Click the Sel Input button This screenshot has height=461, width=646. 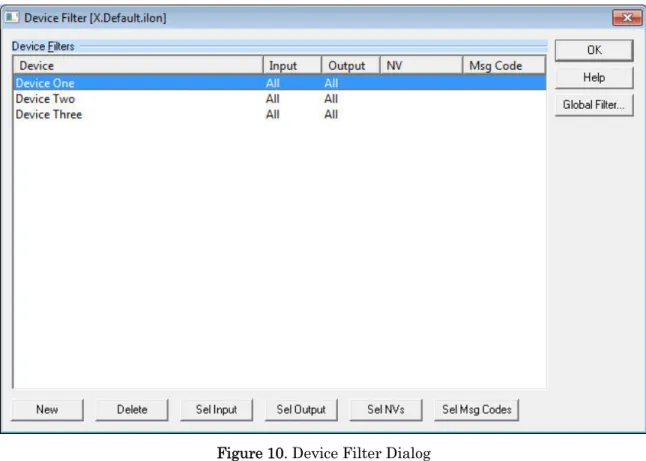pyautogui.click(x=216, y=410)
